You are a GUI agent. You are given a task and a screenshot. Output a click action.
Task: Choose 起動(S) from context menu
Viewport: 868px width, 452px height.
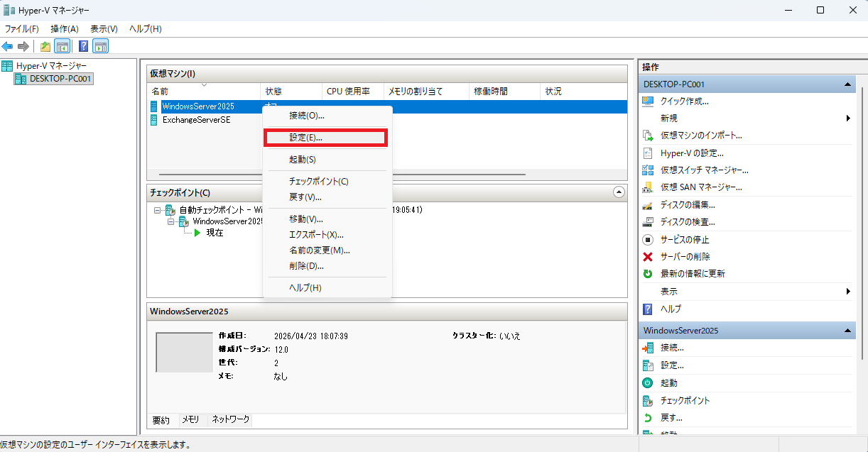coord(327,160)
